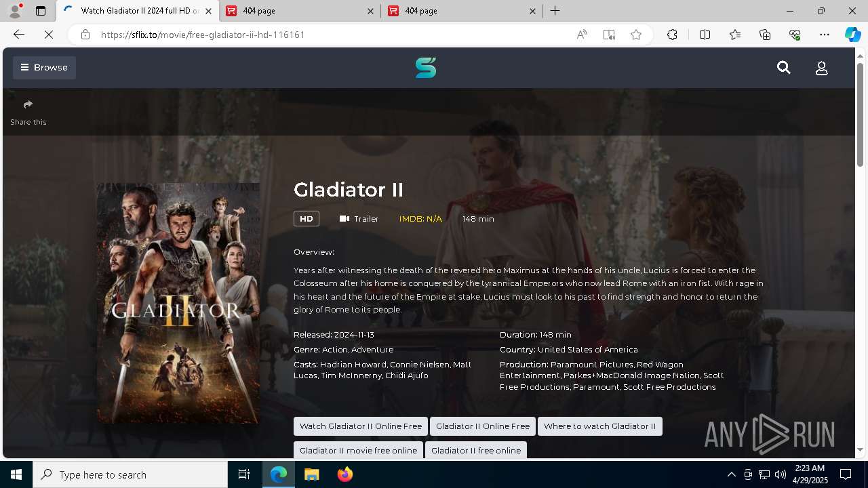Viewport: 868px width, 488px height.
Task: Open a new browser tab
Action: click(x=555, y=11)
